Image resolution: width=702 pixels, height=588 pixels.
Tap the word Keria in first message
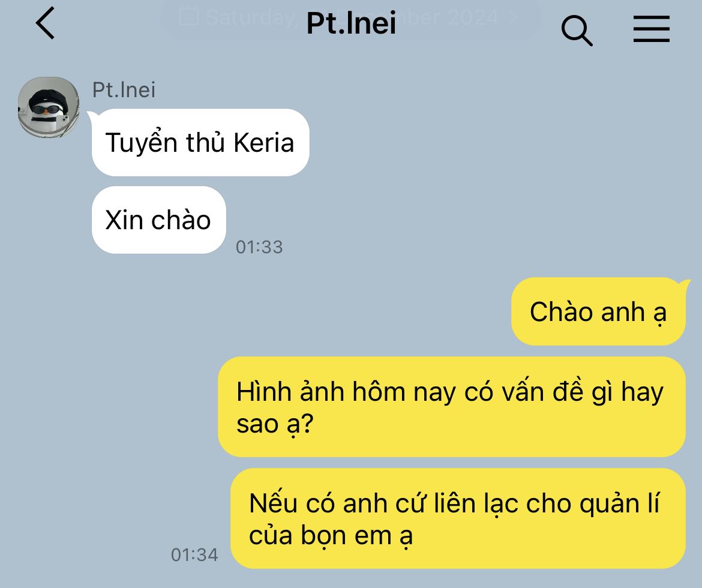click(x=263, y=143)
